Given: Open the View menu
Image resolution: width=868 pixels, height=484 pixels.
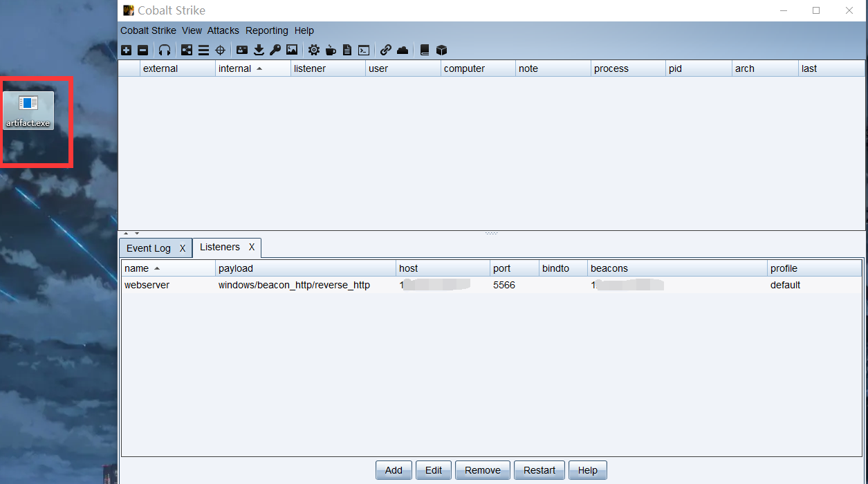Looking at the screenshot, I should point(192,30).
